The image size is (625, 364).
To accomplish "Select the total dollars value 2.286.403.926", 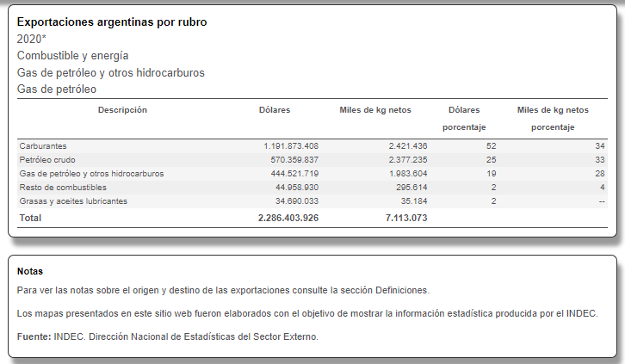I will (288, 219).
